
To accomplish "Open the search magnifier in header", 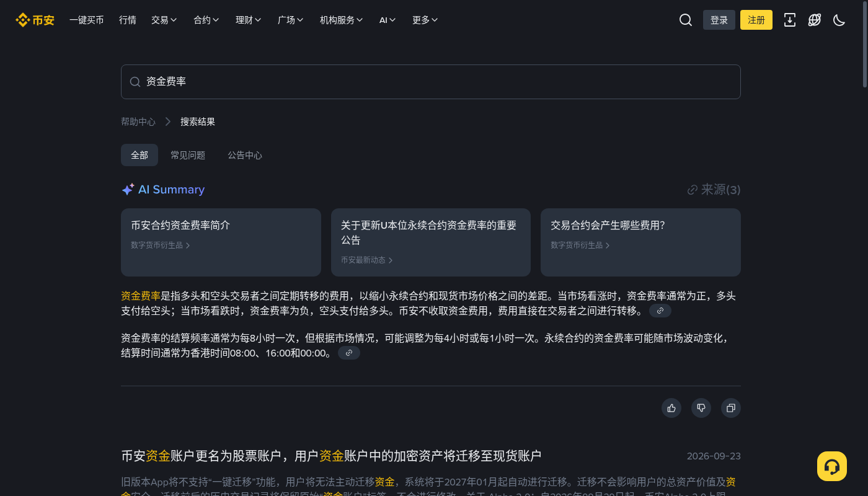I will point(686,20).
